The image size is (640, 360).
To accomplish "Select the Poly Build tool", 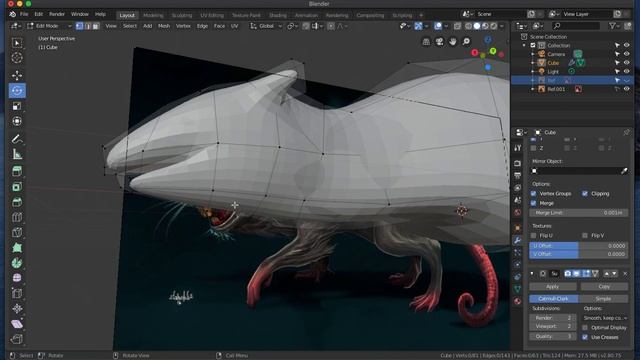I will pos(17,248).
